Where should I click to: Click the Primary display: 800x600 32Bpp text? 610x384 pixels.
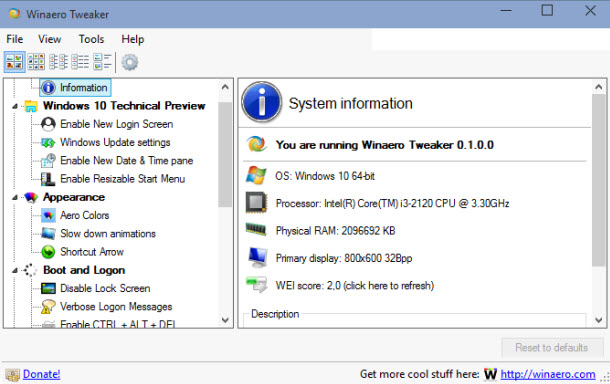tap(344, 258)
